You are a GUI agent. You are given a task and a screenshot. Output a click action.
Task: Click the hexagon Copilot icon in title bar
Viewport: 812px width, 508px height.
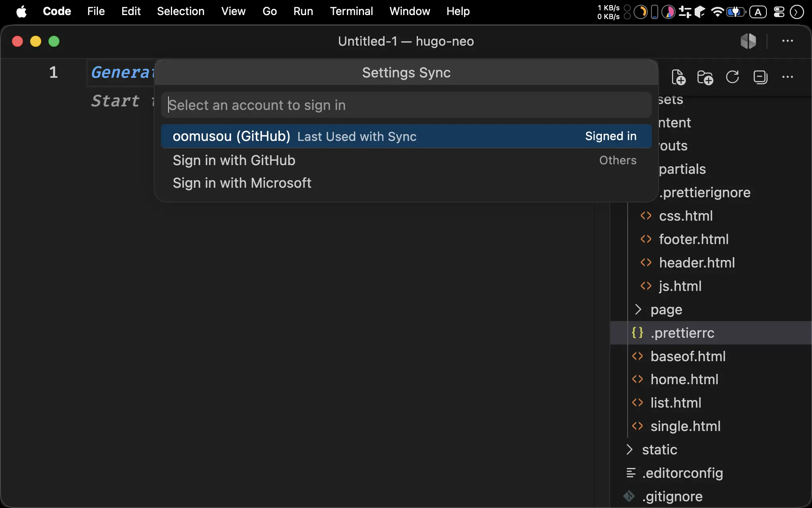tap(748, 41)
